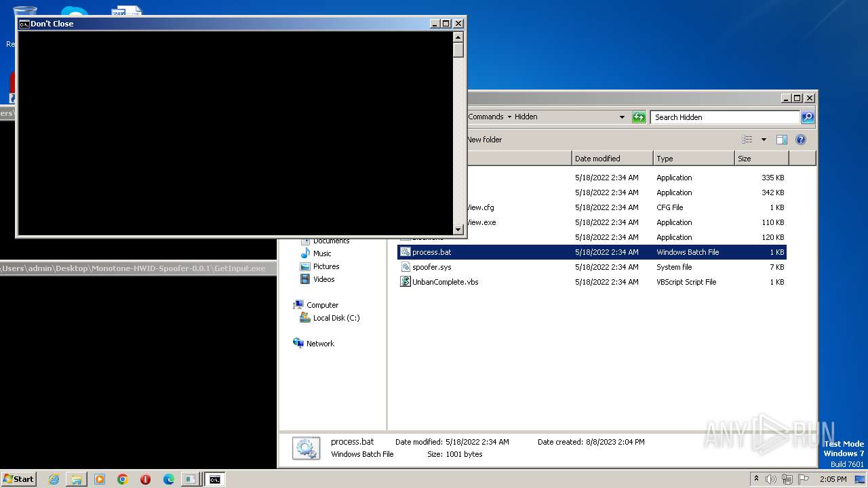Open the dropdown arrow after the Commands breadcrumb
The width and height of the screenshot is (868, 488).
pos(509,117)
